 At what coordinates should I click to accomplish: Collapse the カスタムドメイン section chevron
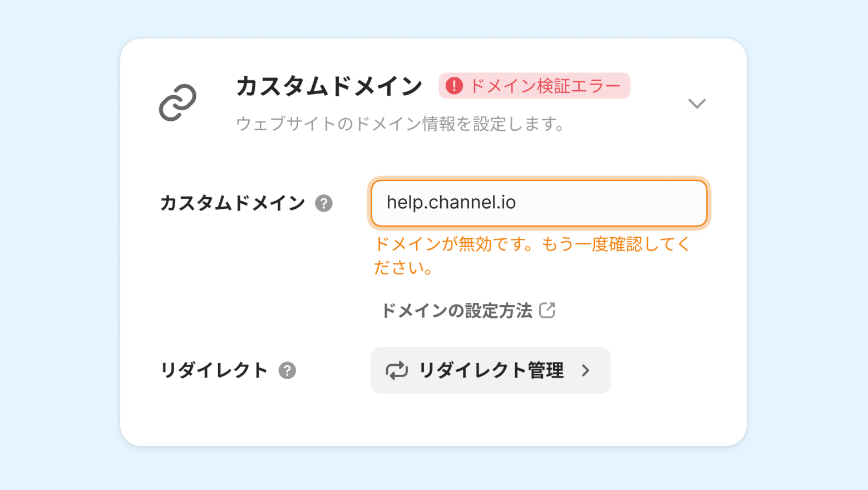pyautogui.click(x=697, y=104)
